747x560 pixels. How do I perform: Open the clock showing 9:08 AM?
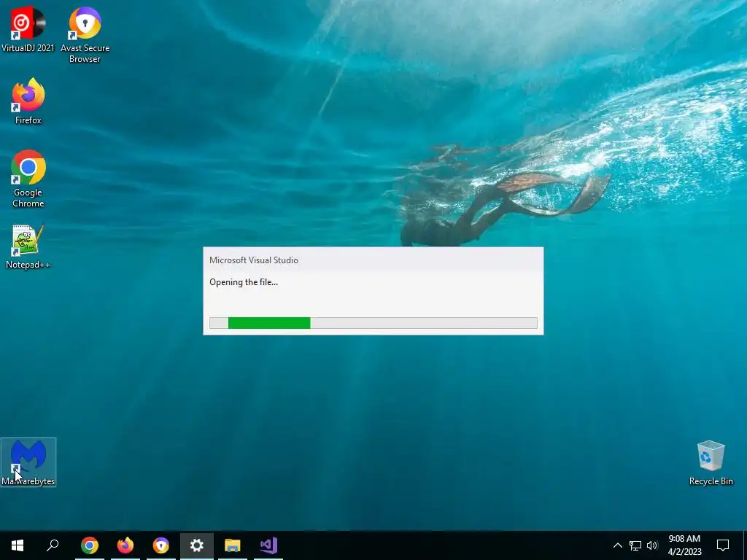tap(684, 545)
